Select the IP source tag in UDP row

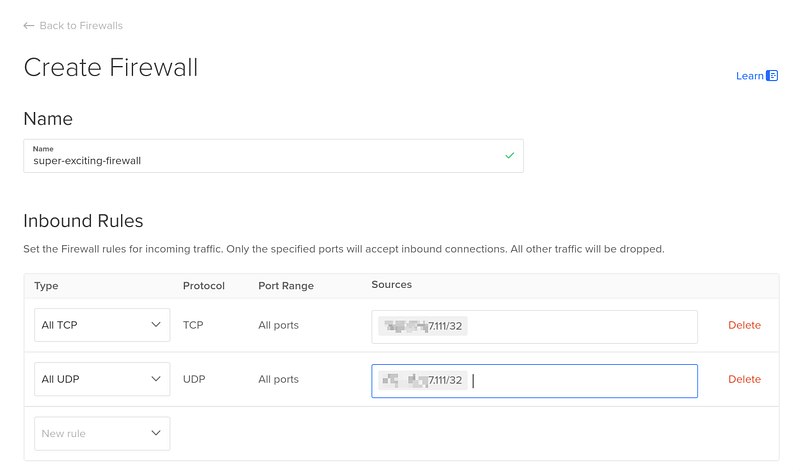pos(421,380)
